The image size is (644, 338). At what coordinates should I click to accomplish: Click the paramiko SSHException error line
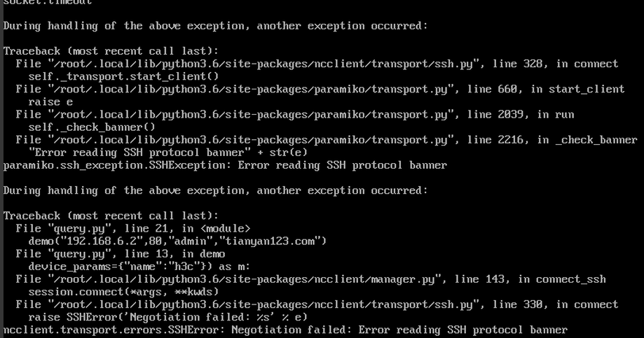click(225, 165)
